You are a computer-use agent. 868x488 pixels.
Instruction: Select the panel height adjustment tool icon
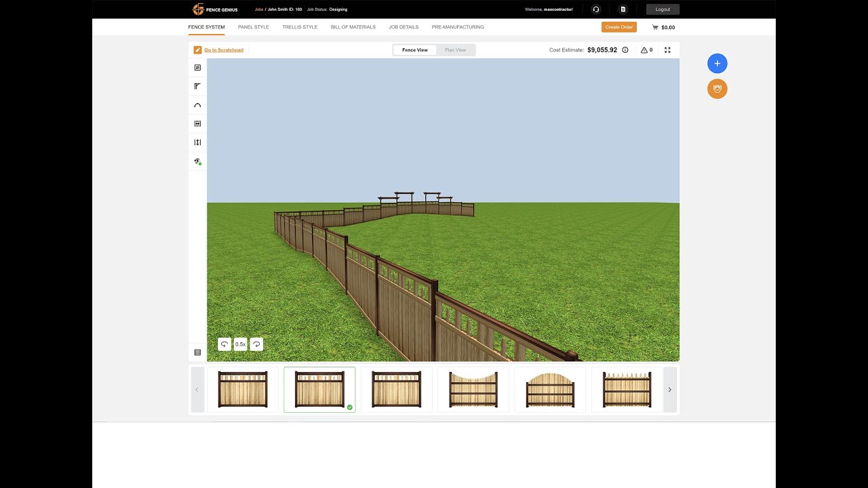(x=197, y=142)
